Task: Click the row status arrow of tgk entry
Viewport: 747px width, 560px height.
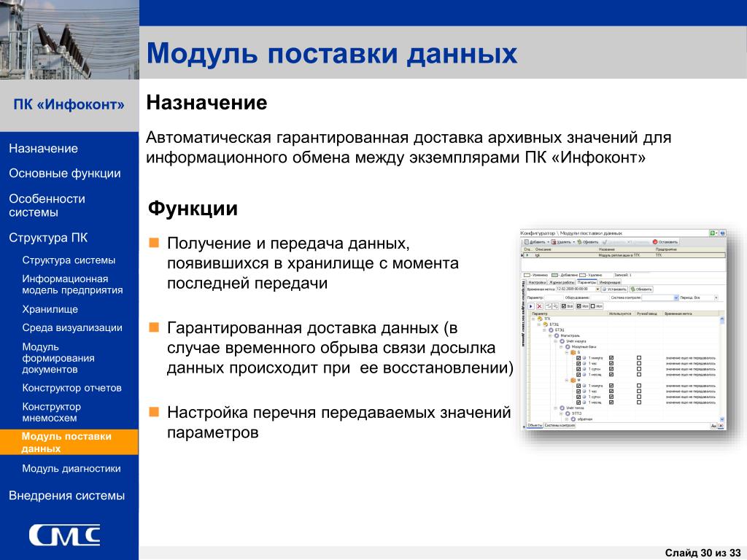Action: [x=527, y=255]
